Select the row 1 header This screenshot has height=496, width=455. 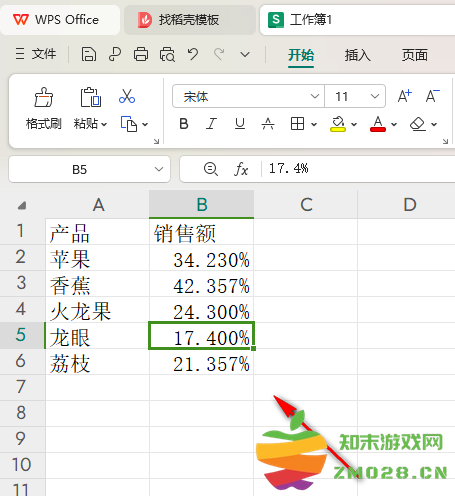click(x=22, y=231)
